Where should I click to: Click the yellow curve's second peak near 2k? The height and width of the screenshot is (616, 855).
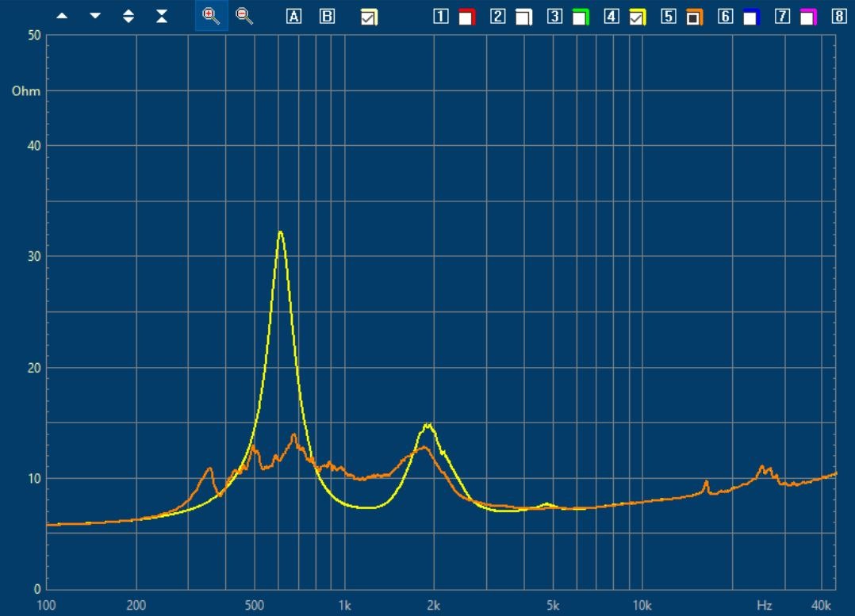coord(428,425)
